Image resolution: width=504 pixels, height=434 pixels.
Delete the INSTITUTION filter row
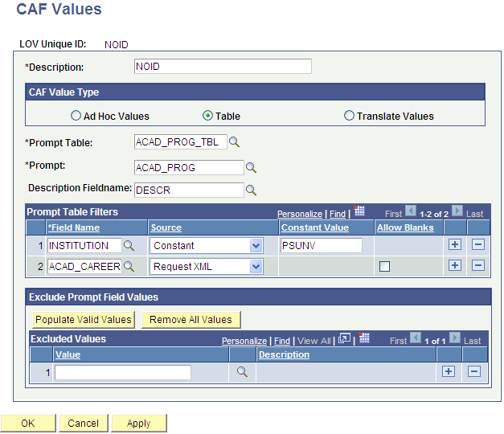point(478,244)
